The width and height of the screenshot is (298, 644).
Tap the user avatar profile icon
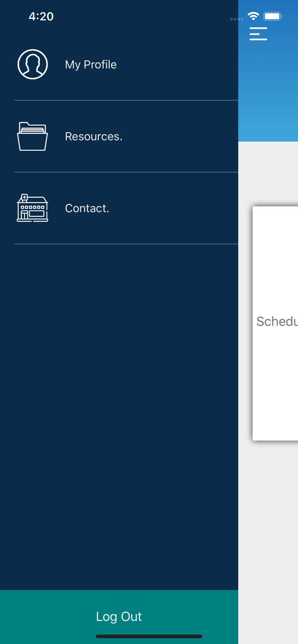[33, 64]
